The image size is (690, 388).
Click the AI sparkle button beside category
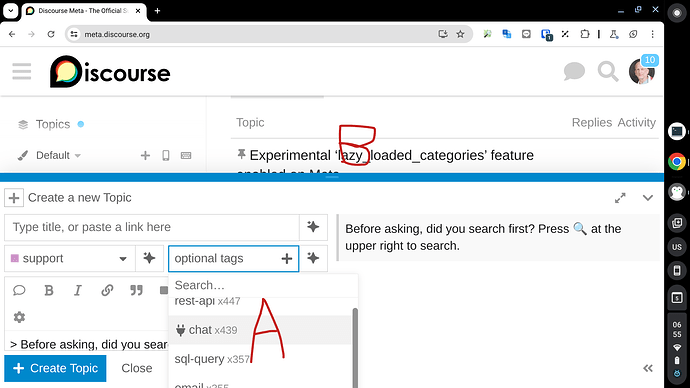150,258
